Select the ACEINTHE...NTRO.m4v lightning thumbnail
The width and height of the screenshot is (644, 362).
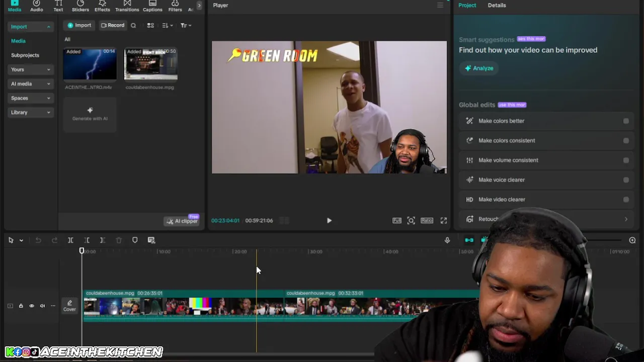click(90, 64)
